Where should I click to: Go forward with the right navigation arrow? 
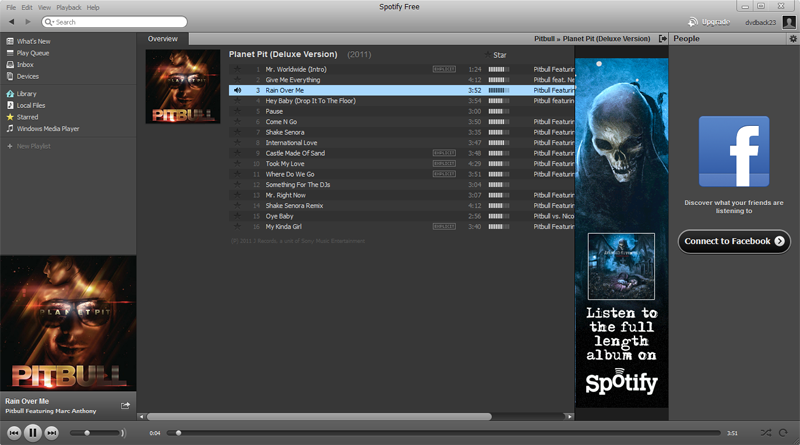click(28, 22)
